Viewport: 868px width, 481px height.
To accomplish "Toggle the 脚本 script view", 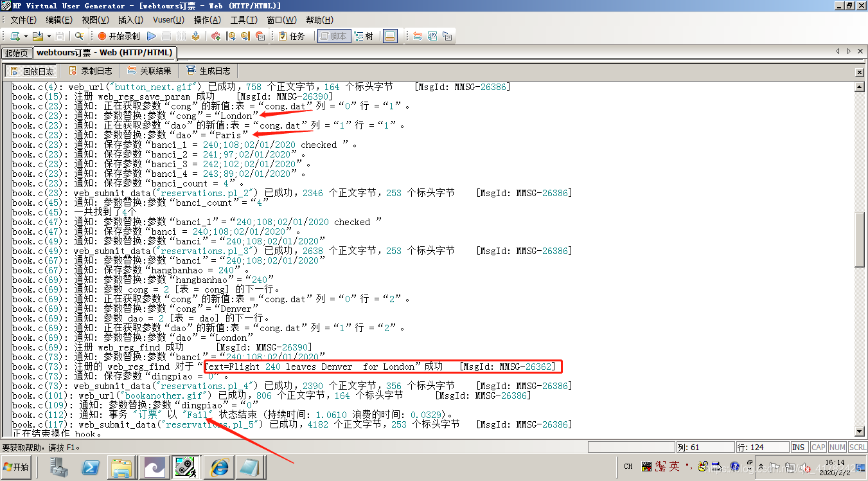I will click(333, 37).
